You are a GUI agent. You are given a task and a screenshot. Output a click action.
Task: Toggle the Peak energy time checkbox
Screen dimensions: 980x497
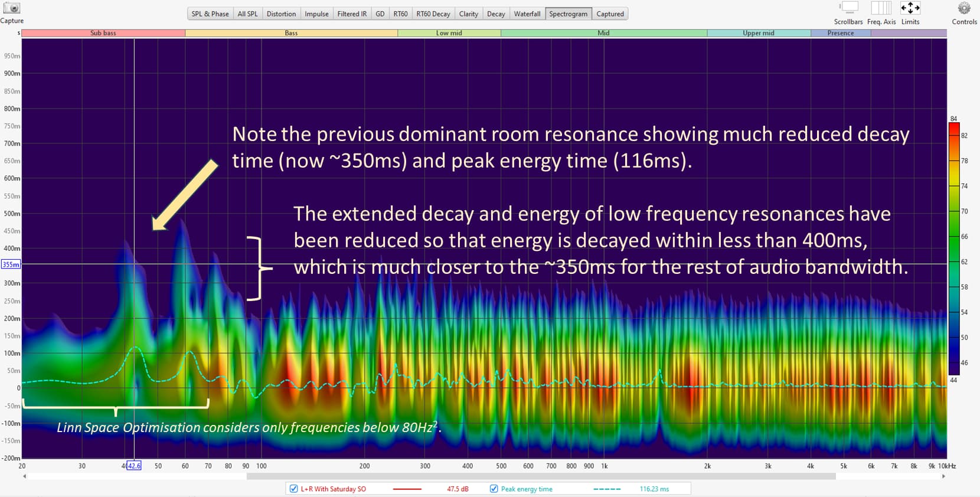coord(494,489)
